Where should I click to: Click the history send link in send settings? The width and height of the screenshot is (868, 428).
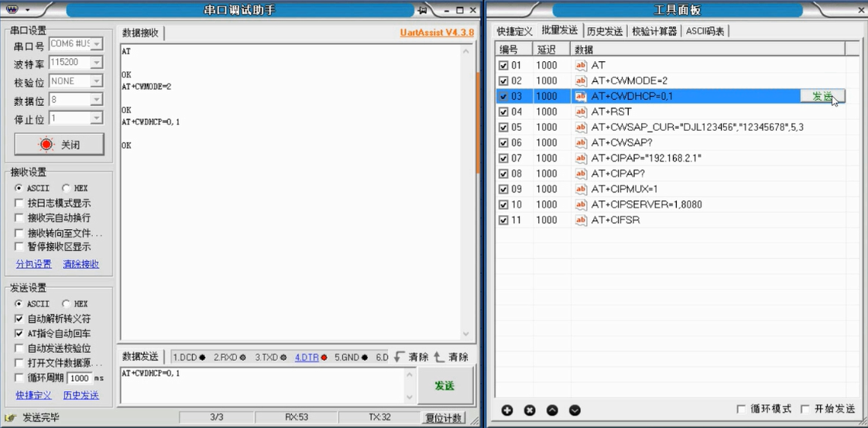point(81,395)
